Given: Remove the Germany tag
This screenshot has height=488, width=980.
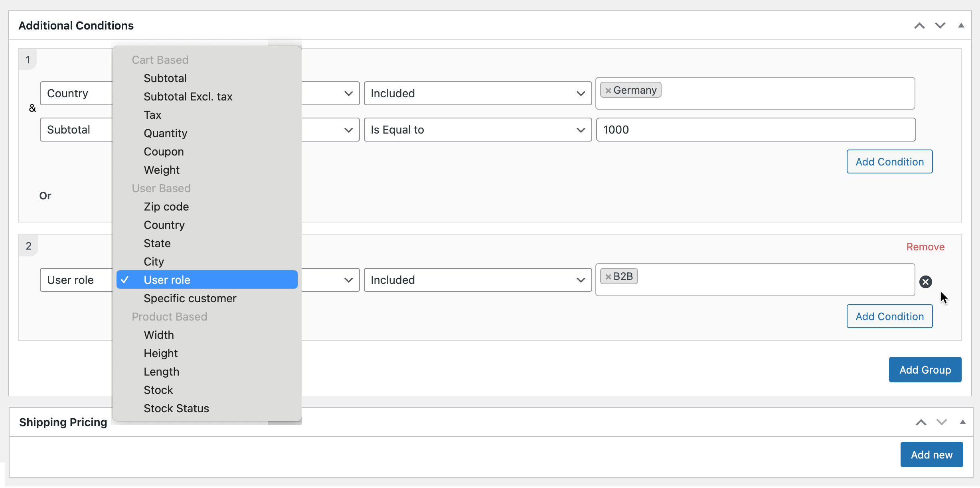Looking at the screenshot, I should point(608,91).
